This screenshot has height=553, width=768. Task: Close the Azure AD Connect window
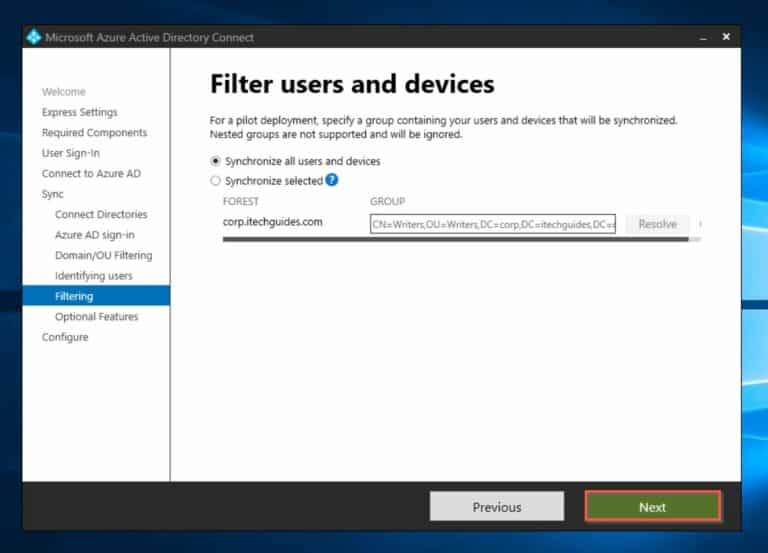tap(726, 37)
